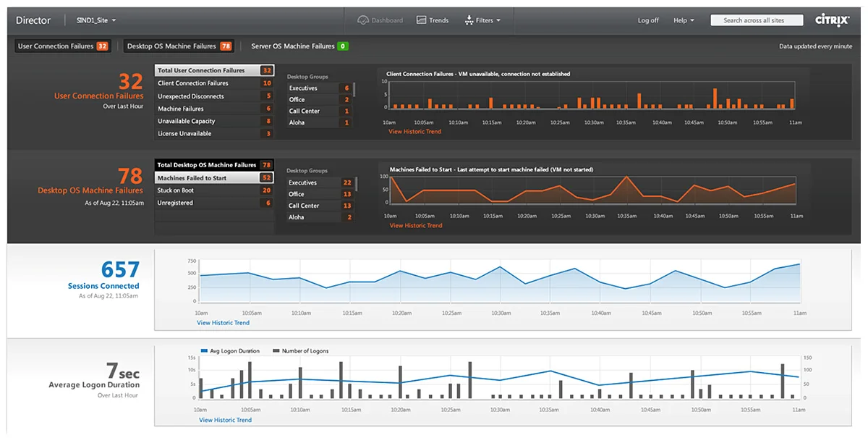868x438 pixels.
Task: Open View Historic Trend under logon duration chart
Action: pos(226,420)
